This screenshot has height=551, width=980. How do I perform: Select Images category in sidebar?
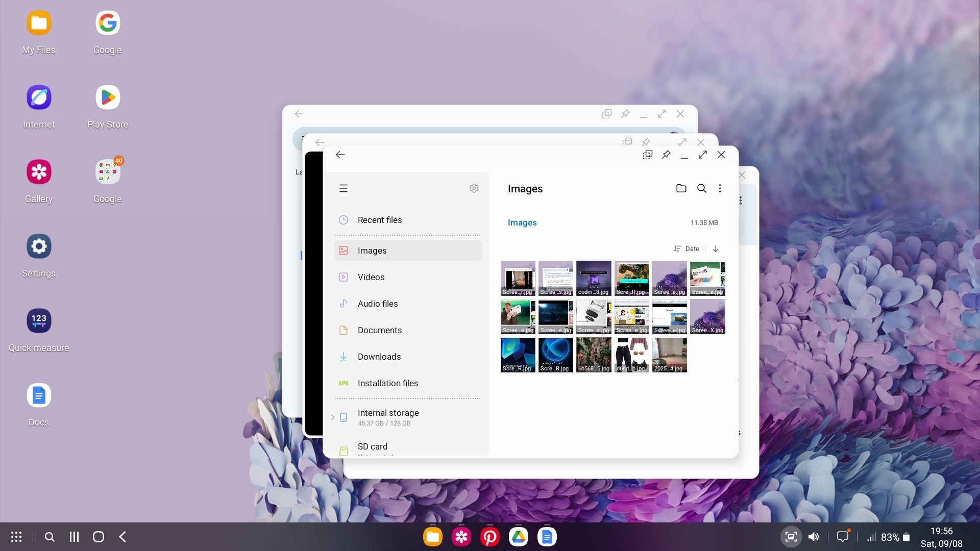point(408,251)
